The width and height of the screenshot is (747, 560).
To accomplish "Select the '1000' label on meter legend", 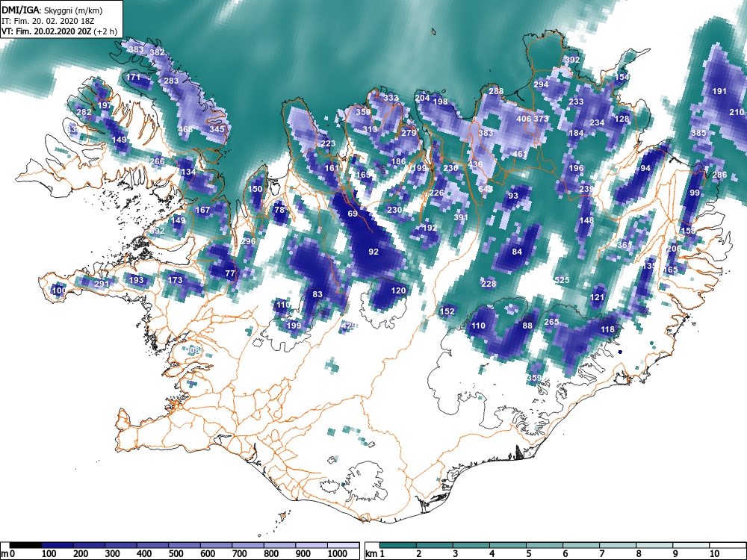I will [x=337, y=554].
